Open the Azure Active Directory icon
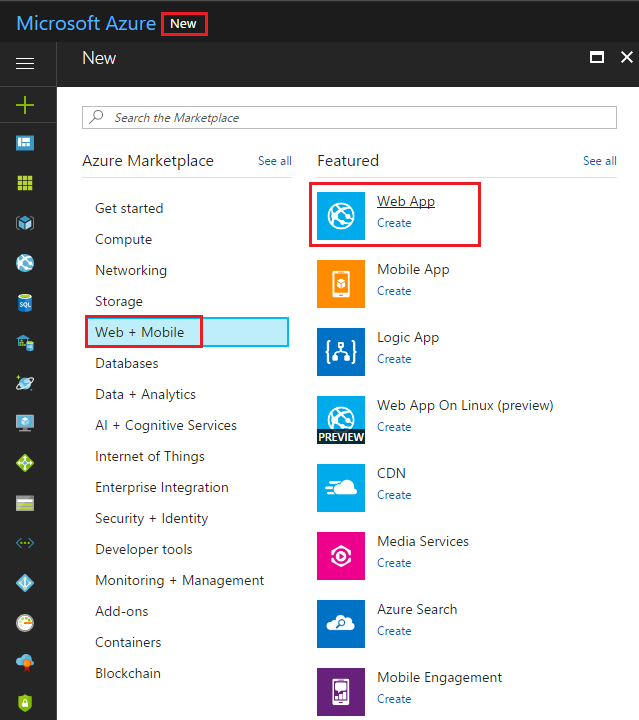 coord(25,583)
